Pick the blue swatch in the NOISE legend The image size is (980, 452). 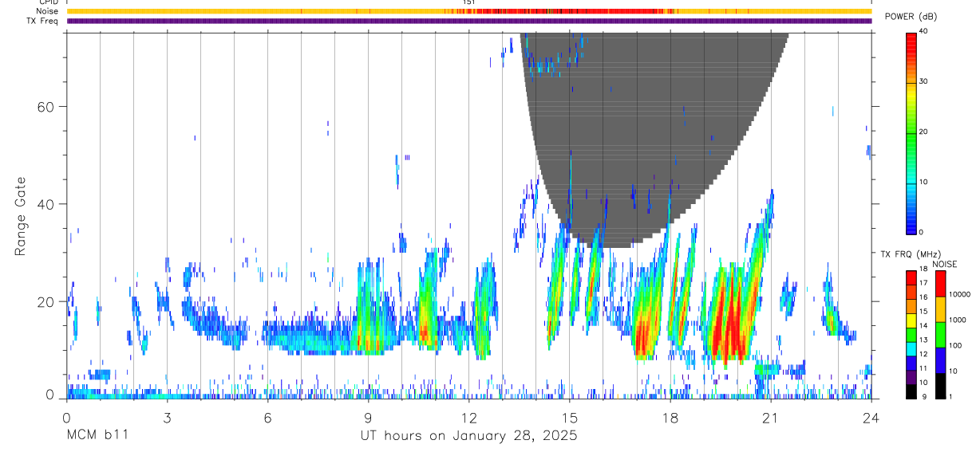(941, 360)
